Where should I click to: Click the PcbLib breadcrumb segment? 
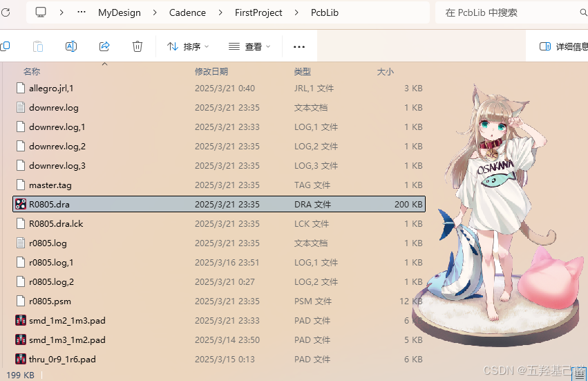pyautogui.click(x=325, y=12)
